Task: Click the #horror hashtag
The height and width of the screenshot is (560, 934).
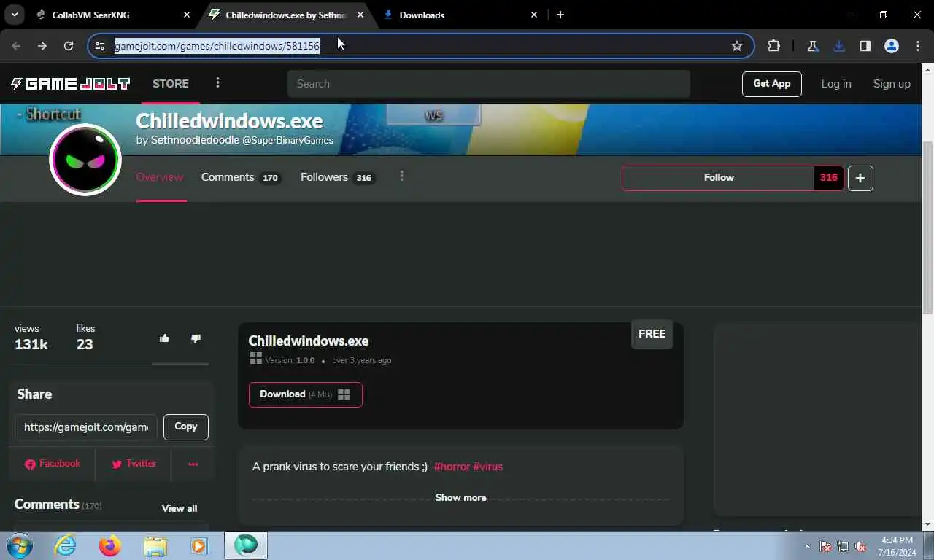Action: [452, 467]
